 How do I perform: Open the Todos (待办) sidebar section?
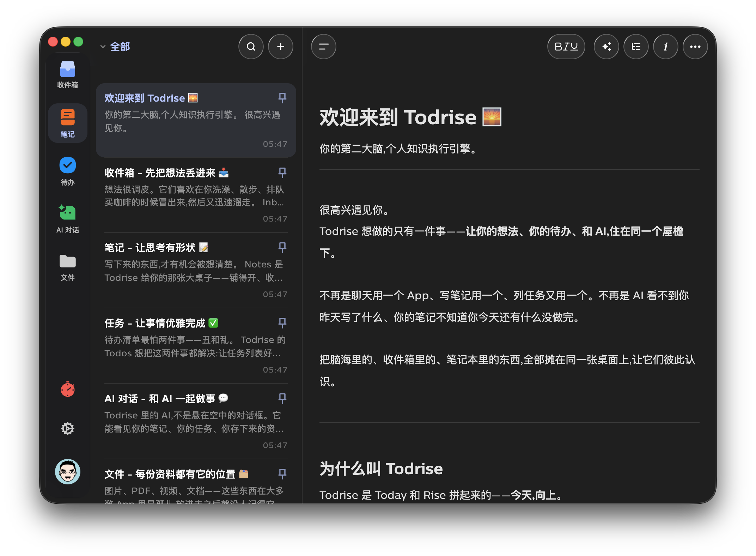(x=67, y=171)
